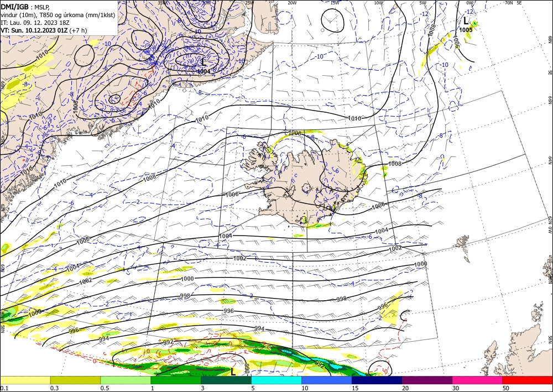
Task: Pick the dark green 3–5 legend swatch
Action: coord(226,380)
